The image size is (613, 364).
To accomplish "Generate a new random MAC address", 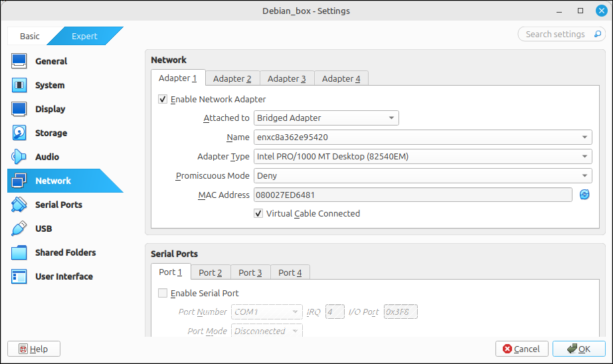I will 584,195.
